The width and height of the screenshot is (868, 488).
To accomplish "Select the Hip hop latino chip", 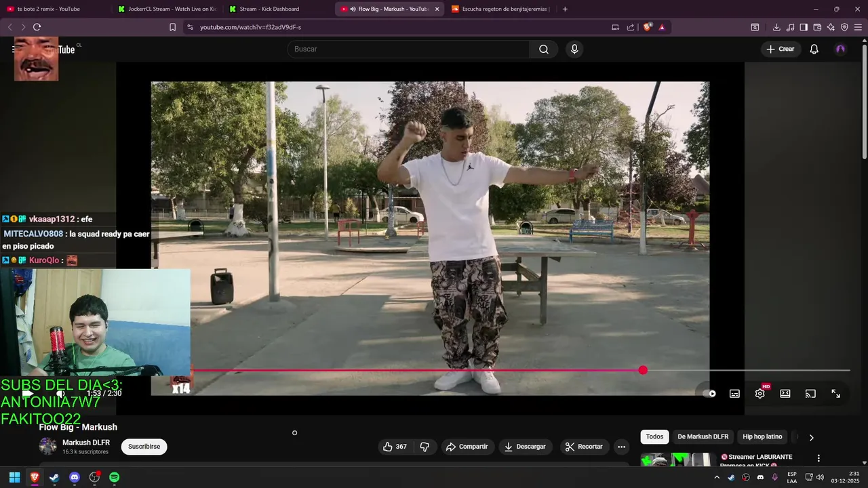I will coord(762,437).
